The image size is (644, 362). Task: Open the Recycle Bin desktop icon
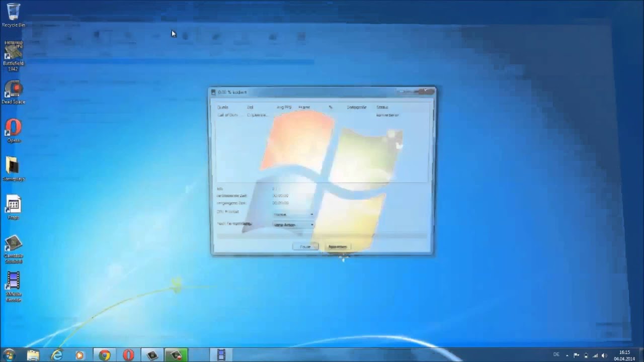(13, 15)
